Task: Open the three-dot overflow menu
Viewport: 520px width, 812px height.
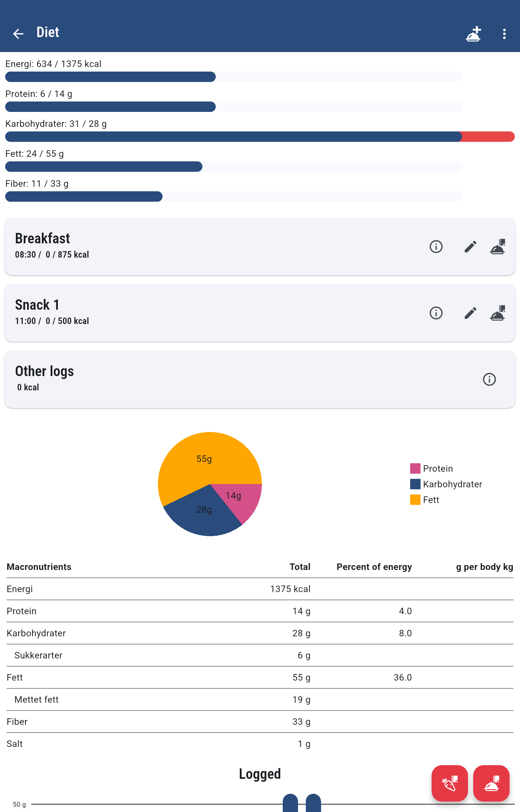Action: tap(504, 34)
